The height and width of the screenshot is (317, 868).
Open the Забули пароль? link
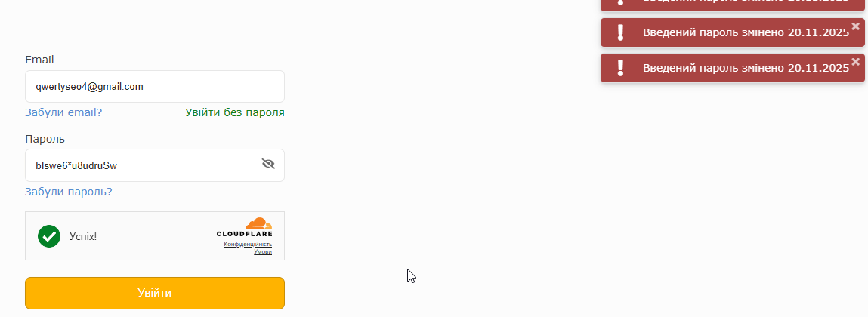(x=69, y=192)
